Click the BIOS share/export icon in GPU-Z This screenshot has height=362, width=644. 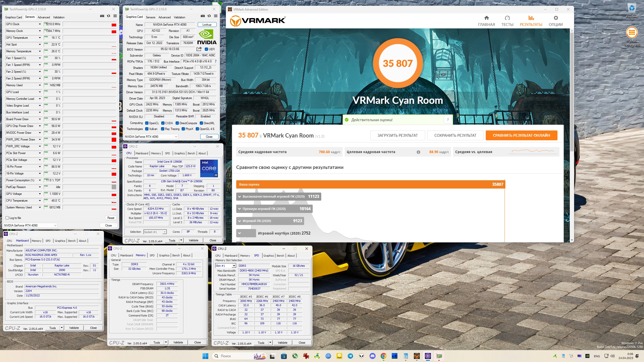(199, 49)
